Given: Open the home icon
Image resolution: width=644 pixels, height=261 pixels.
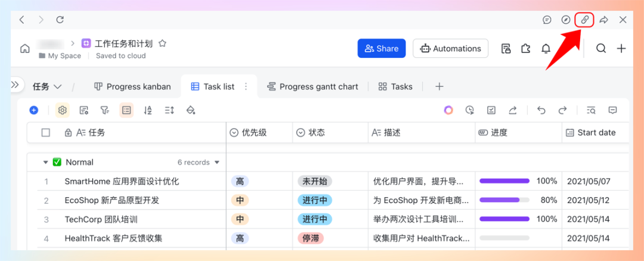Looking at the screenshot, I should [x=25, y=48].
